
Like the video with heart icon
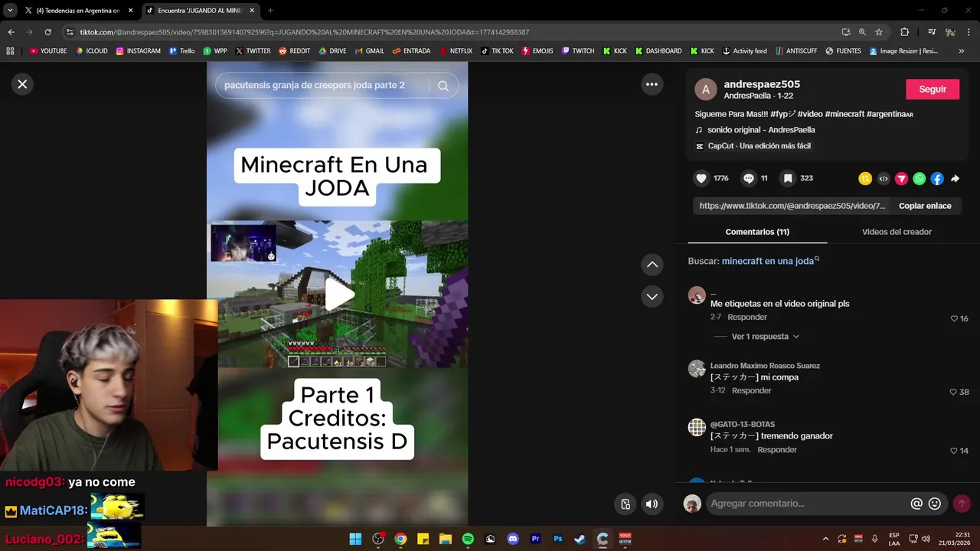[701, 178]
